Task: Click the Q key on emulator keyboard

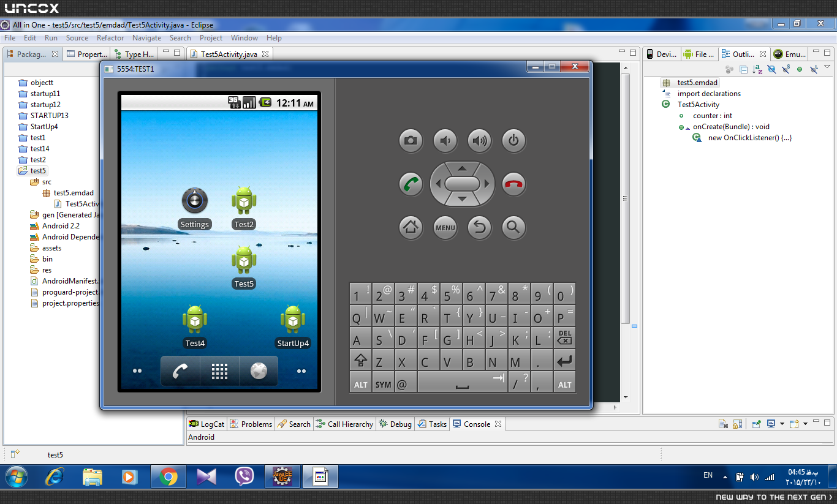Action: tap(361, 316)
